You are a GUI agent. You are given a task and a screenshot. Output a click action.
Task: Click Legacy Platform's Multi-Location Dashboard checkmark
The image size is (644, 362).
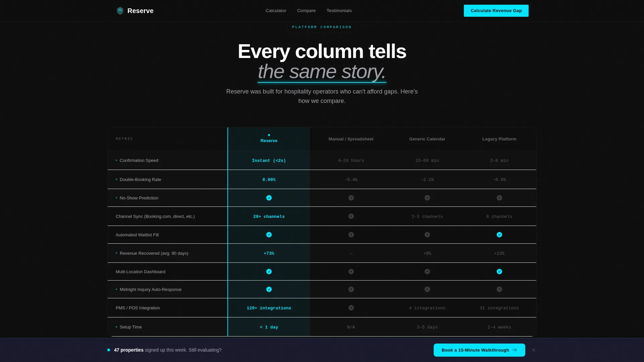pyautogui.click(x=499, y=271)
